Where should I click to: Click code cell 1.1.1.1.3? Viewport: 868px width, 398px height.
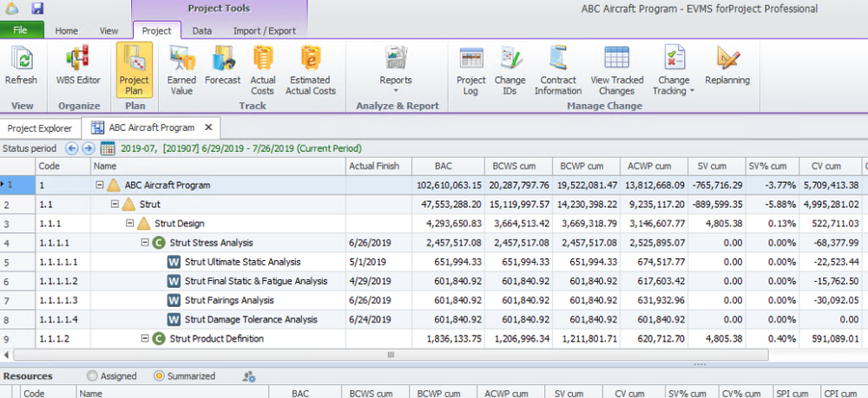tap(63, 300)
